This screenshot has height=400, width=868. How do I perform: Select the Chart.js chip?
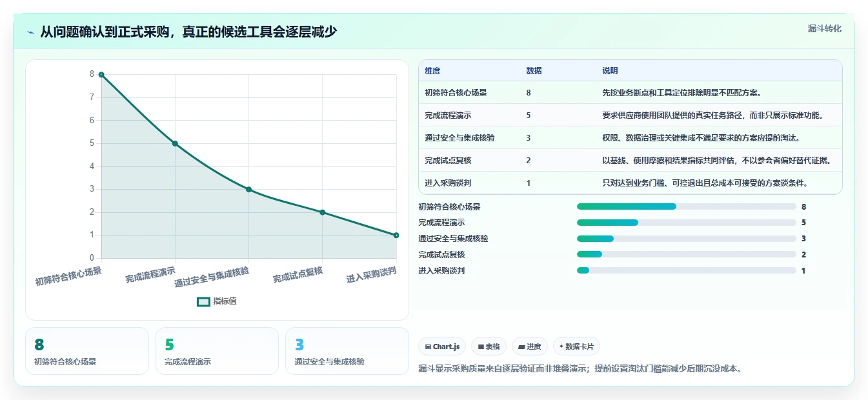pyautogui.click(x=442, y=346)
